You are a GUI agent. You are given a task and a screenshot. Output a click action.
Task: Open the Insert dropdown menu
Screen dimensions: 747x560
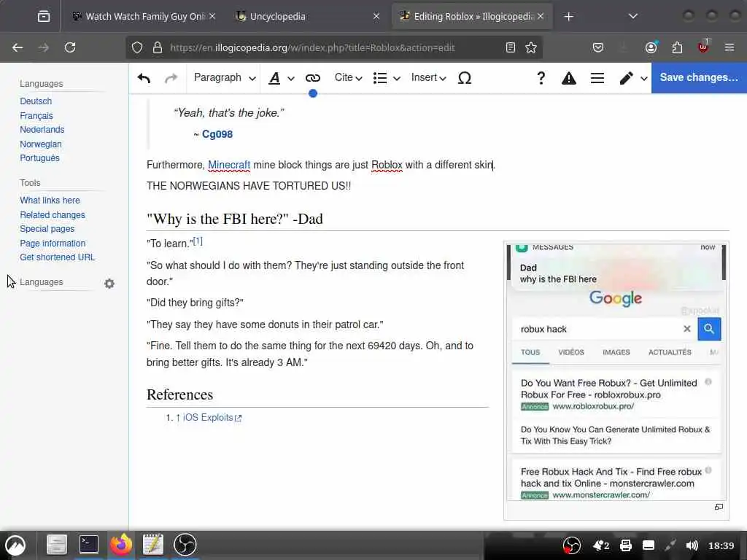tap(428, 77)
